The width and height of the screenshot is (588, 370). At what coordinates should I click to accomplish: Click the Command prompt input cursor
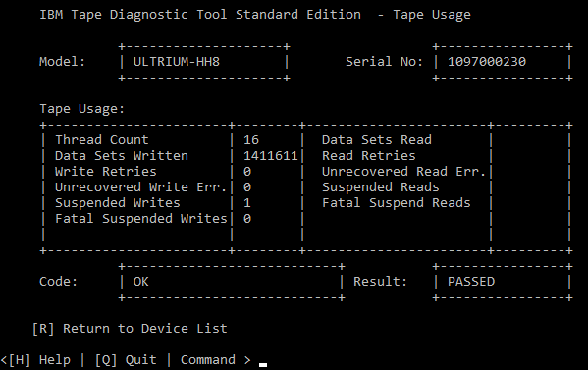pos(263,364)
